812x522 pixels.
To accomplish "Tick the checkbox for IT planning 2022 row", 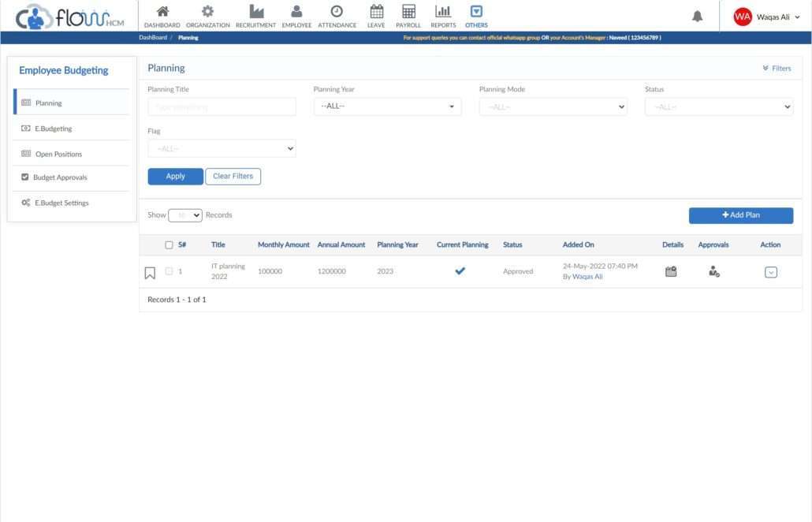I will click(168, 270).
